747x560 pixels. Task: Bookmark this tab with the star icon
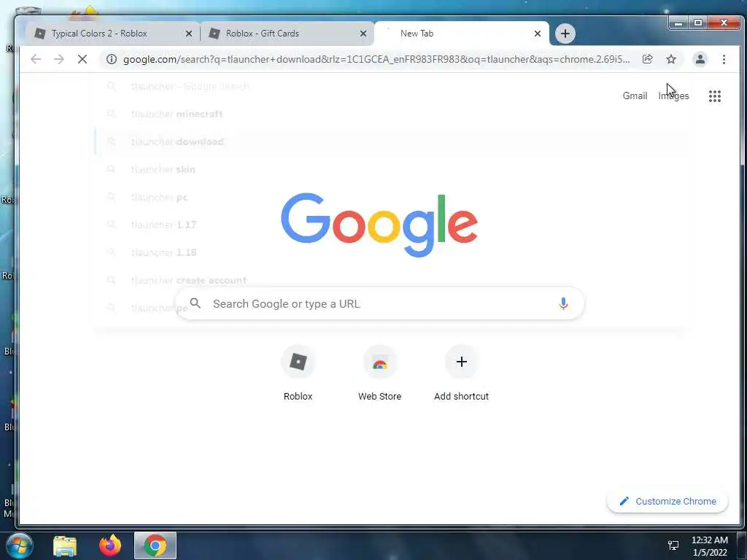pyautogui.click(x=671, y=59)
